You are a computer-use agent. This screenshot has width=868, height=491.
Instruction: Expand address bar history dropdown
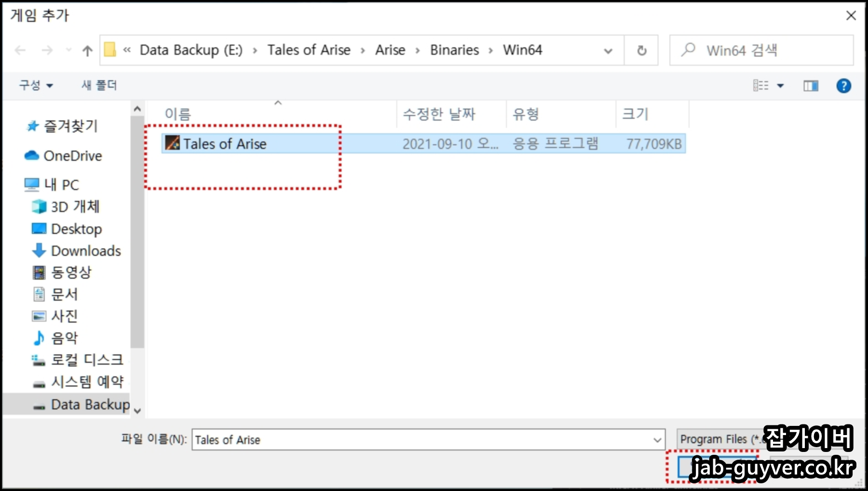(608, 51)
